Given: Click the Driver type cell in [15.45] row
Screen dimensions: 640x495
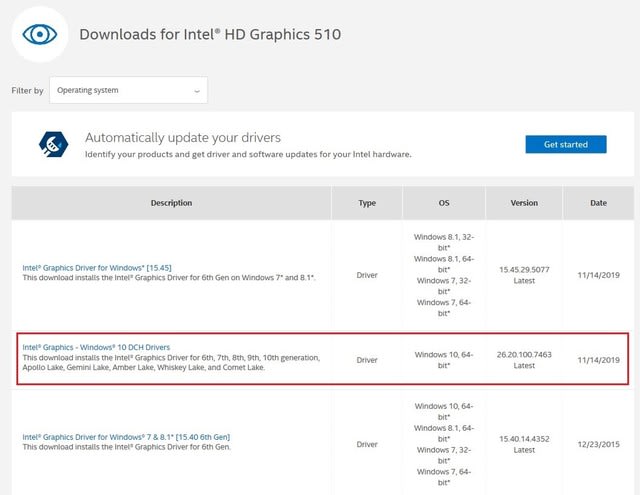Looking at the screenshot, I should click(367, 275).
